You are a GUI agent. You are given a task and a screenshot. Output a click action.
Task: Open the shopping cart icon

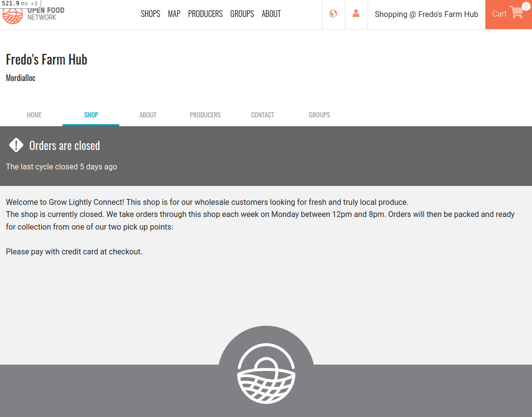pyautogui.click(x=516, y=12)
